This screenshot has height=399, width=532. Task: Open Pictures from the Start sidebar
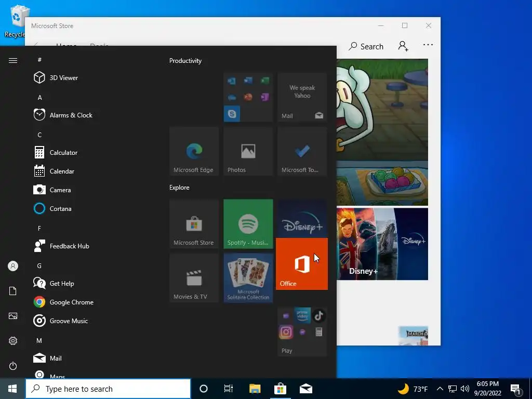pos(13,316)
